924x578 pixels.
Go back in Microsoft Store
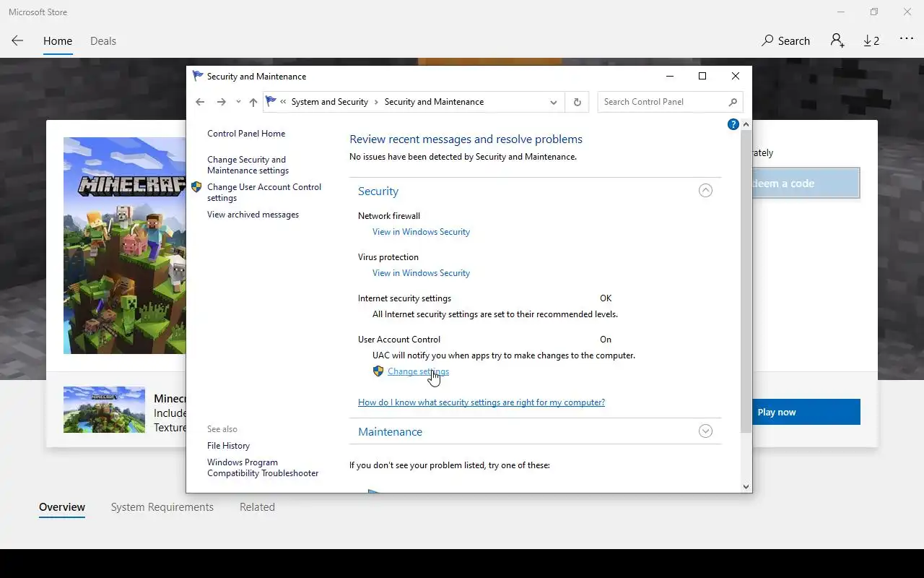(17, 41)
